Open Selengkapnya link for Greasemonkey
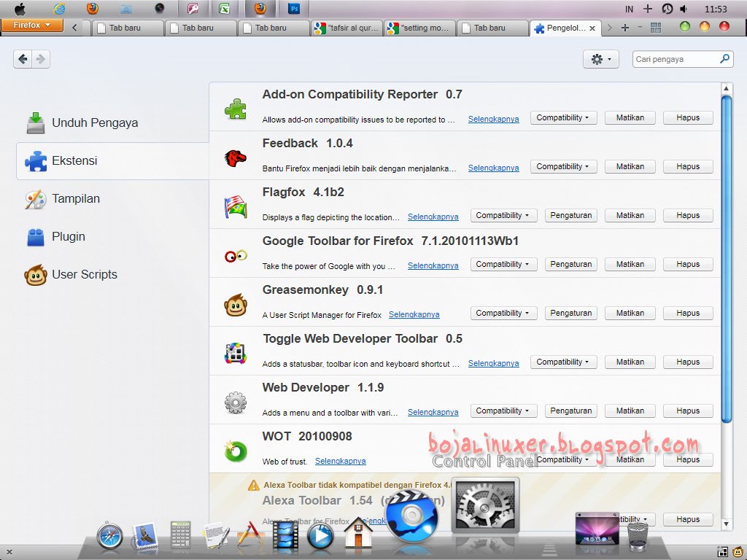 tap(414, 315)
